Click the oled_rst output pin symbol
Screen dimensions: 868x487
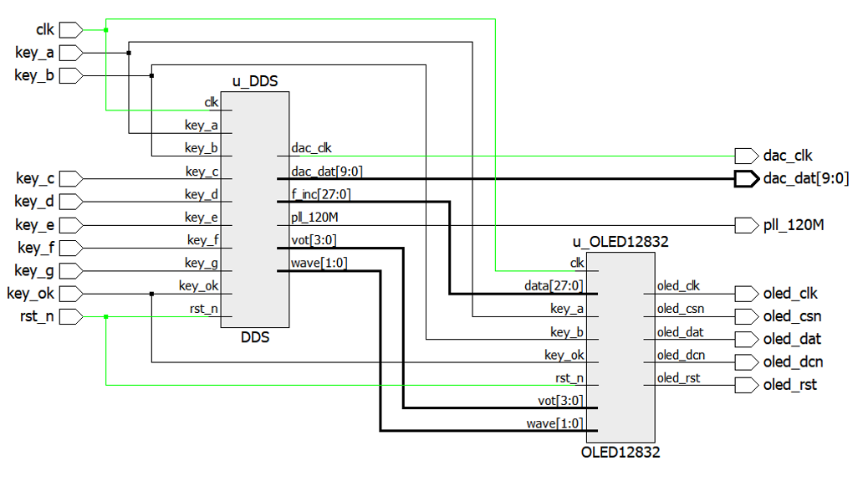(746, 385)
